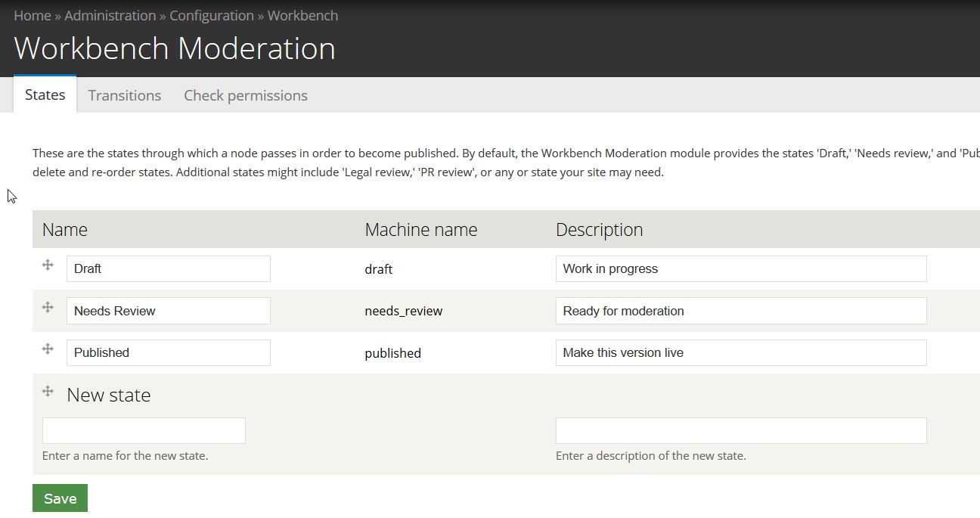This screenshot has height=518, width=980.
Task: Click the Work in progress description field
Action: point(741,268)
